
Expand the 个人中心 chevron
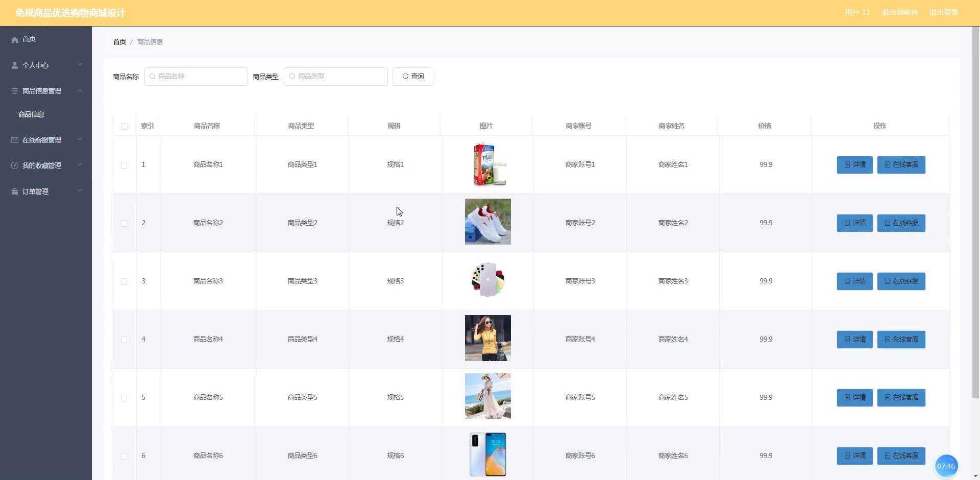click(80, 65)
